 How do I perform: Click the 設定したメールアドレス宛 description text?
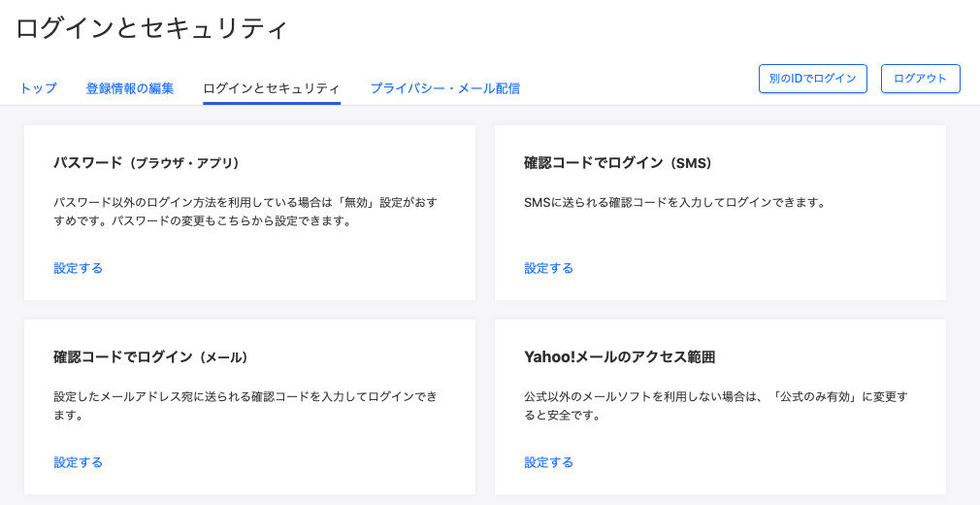(x=245, y=406)
